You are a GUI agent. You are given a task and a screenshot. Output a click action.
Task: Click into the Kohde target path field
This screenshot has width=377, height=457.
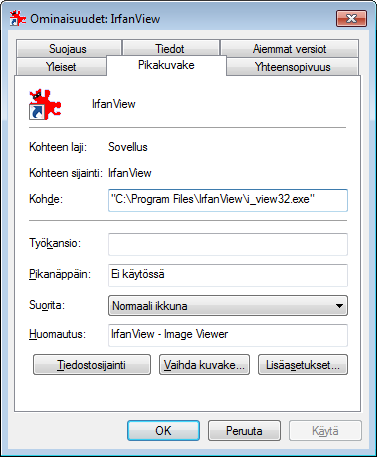pos(228,200)
